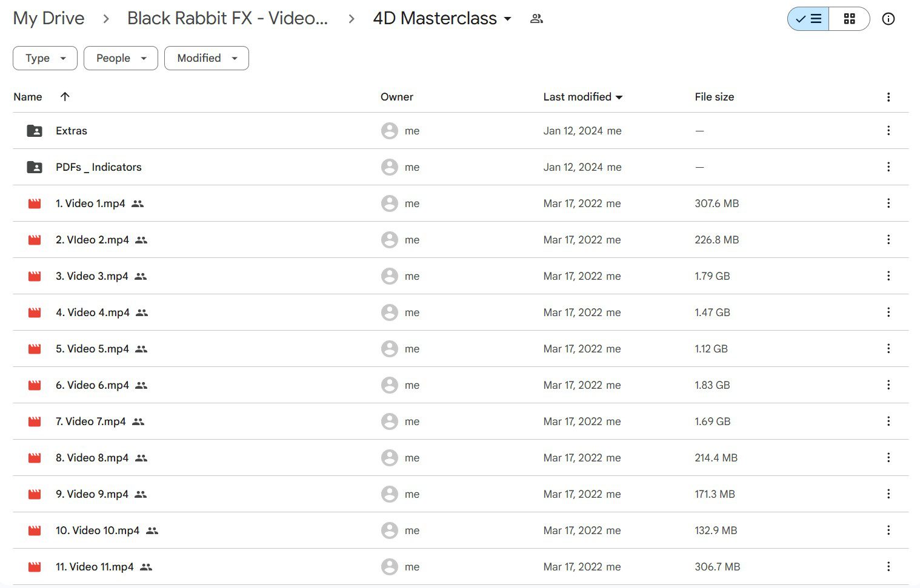Click the File size column header
Screen dimensions: 920x588
pos(715,97)
